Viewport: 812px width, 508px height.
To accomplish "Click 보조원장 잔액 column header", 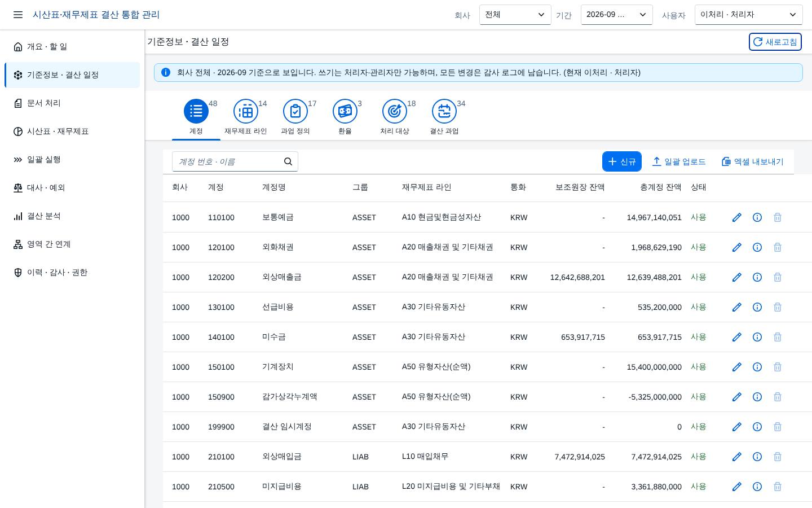I will point(580,187).
